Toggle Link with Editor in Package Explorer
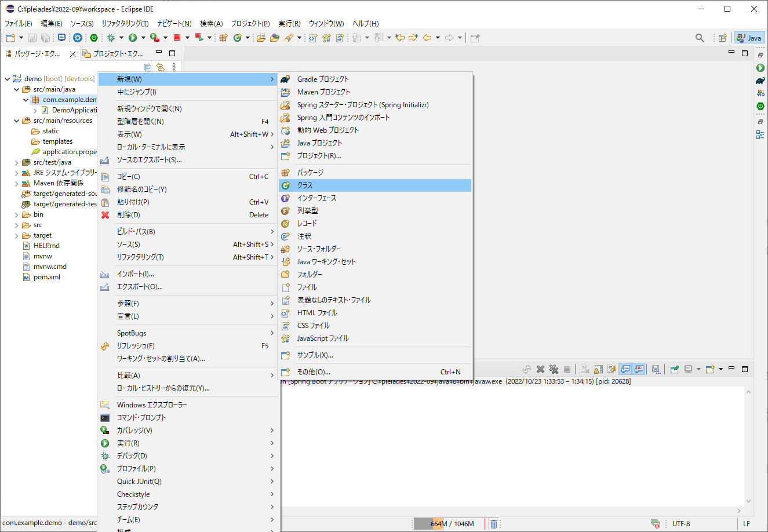 [161, 67]
